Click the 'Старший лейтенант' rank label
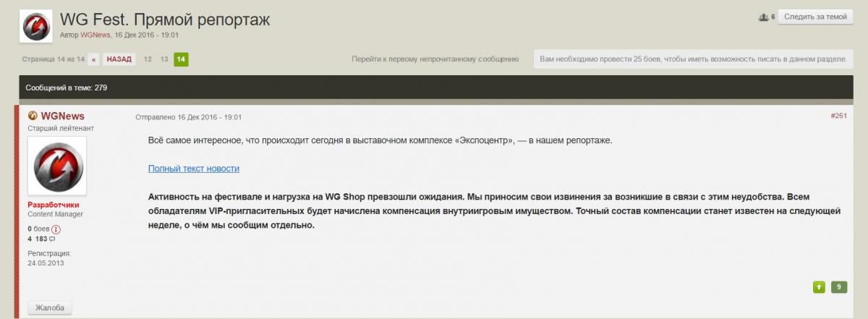 61,128
